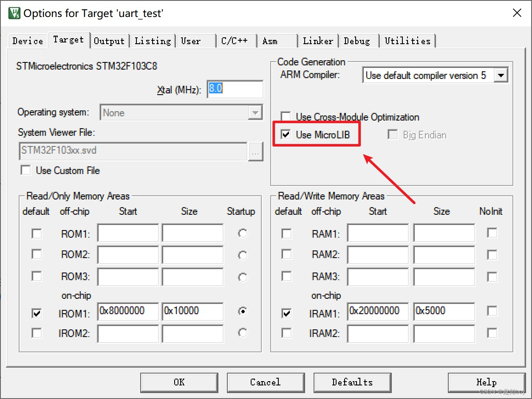Toggle the IRAM1 default checkbox
This screenshot has width=532, height=399.
pyautogui.click(x=287, y=313)
